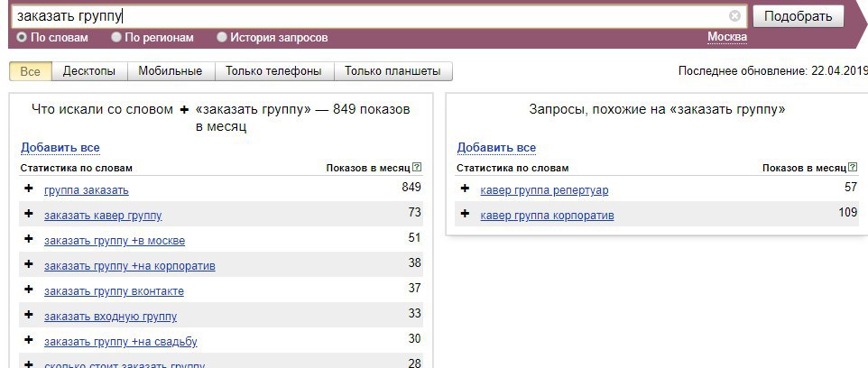The image size is (868, 368).
Task: Click the 30 impressions value
Action: pyautogui.click(x=415, y=338)
